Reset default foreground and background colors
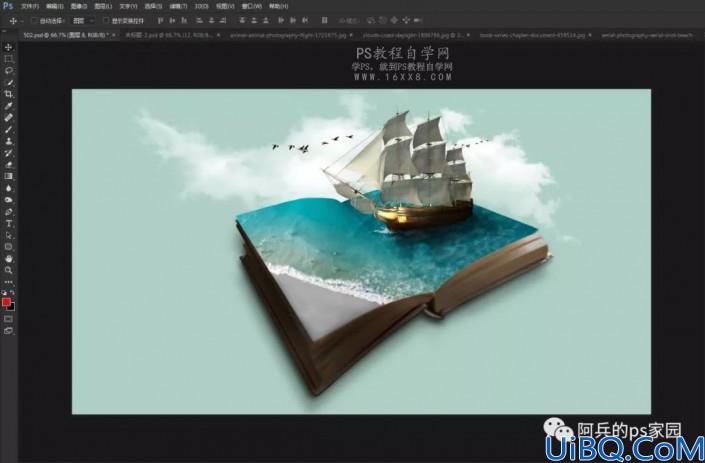This screenshot has height=463, width=705. tap(4, 293)
